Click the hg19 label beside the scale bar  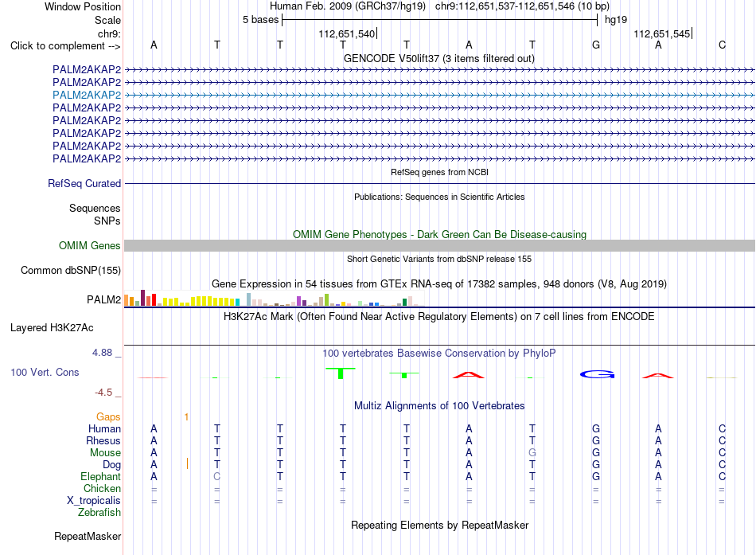(x=616, y=20)
